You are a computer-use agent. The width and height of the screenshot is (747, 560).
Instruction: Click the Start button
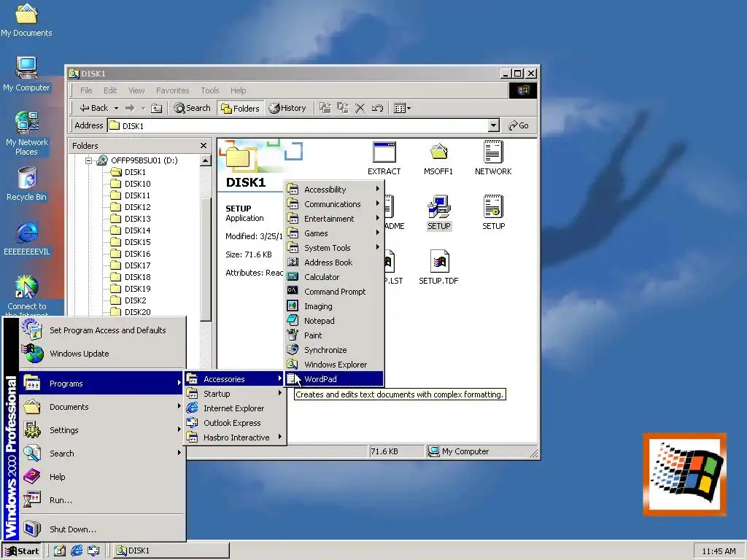pos(22,551)
